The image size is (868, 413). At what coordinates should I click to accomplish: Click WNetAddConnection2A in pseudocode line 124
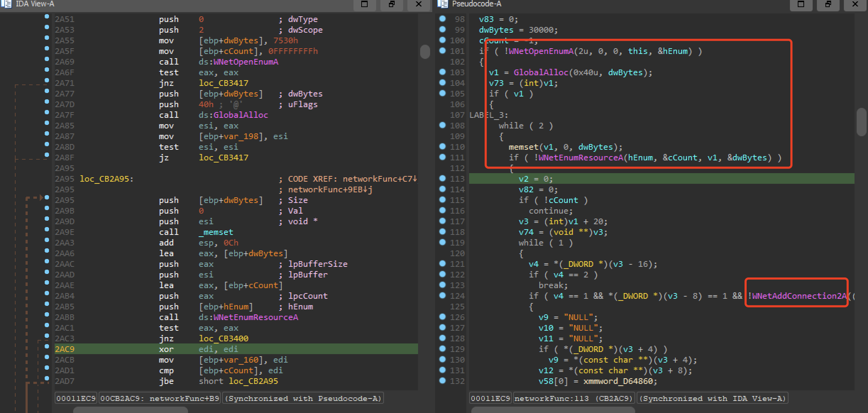[x=799, y=296]
